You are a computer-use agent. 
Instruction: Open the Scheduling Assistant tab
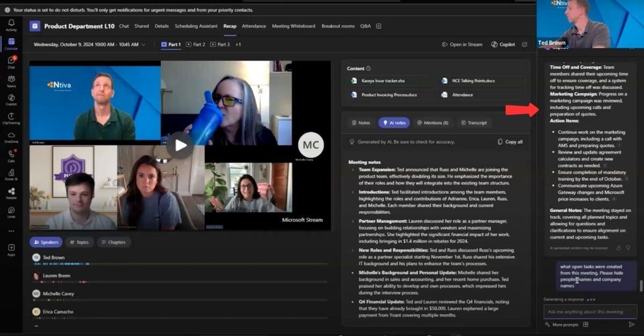[196, 26]
